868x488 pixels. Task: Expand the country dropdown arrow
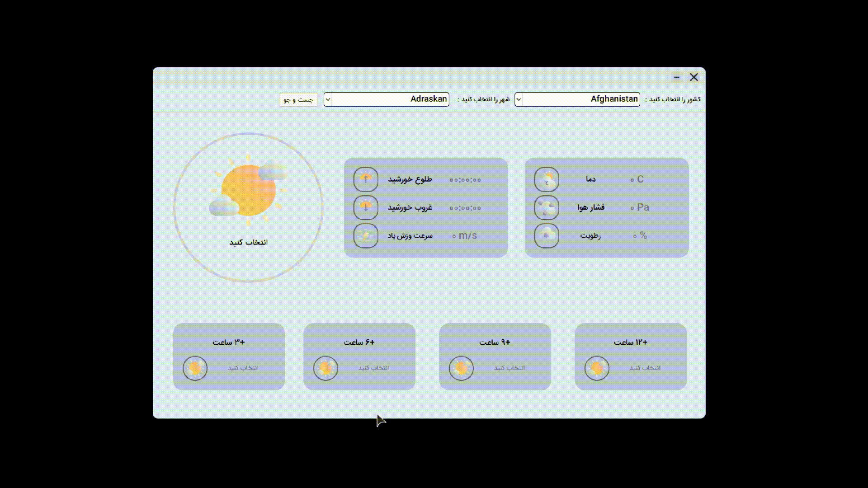519,99
